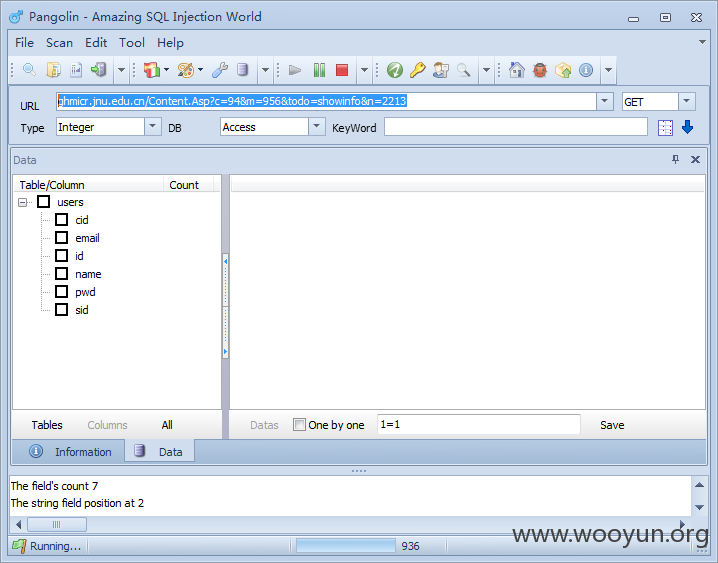Collapse the users tree node

coord(22,202)
